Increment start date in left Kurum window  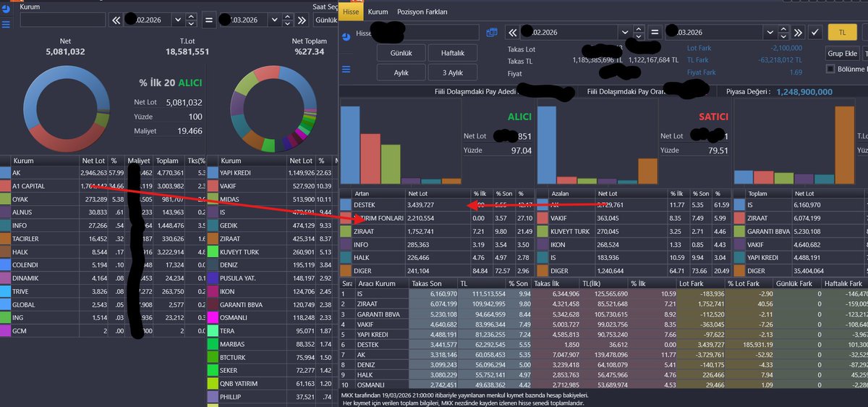191,17
